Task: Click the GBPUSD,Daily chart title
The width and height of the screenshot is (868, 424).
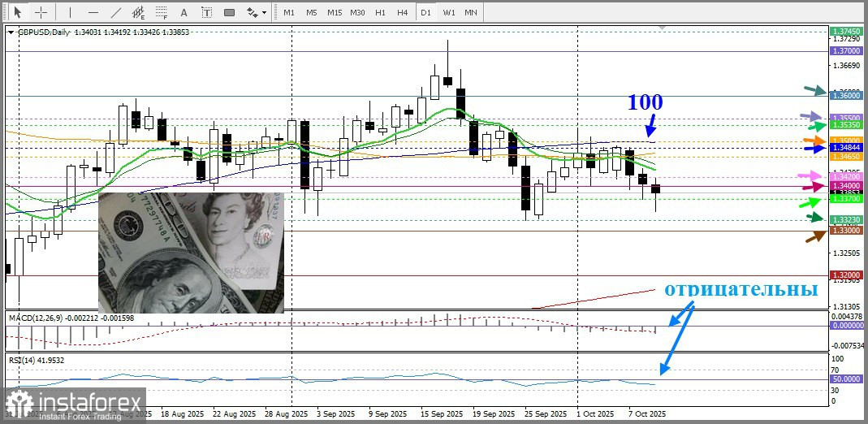Action: (44, 32)
